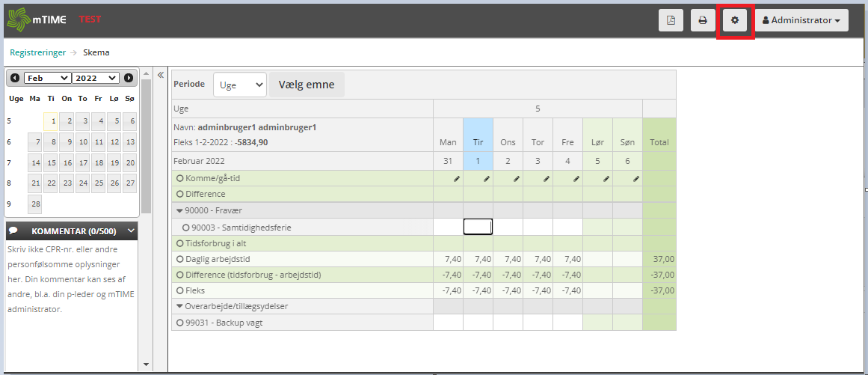Screen dimensions: 868x375
Task: Open the Periode Uge dropdown
Action: coord(239,85)
